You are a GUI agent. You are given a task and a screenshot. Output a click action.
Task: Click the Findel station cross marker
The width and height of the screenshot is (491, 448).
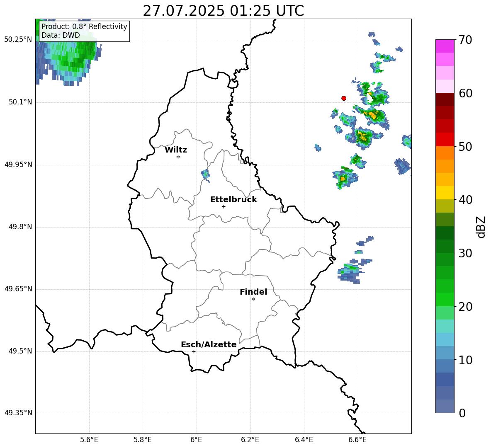[253, 299]
